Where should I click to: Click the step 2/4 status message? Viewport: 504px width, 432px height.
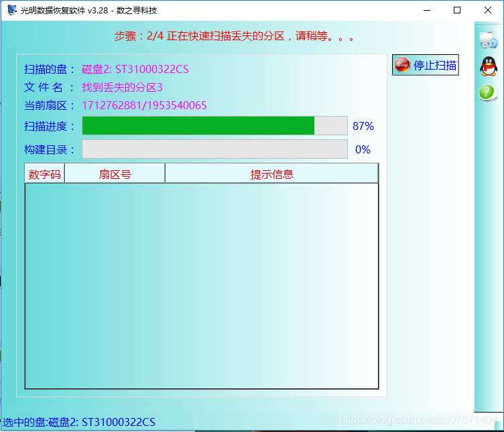[235, 36]
